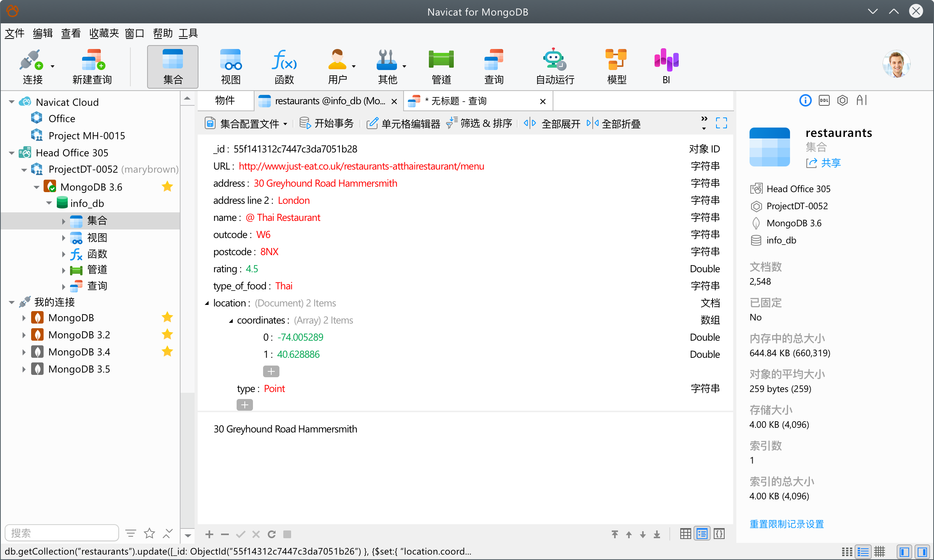Open the 视图 views toolbar icon
934x560 pixels.
(231, 67)
